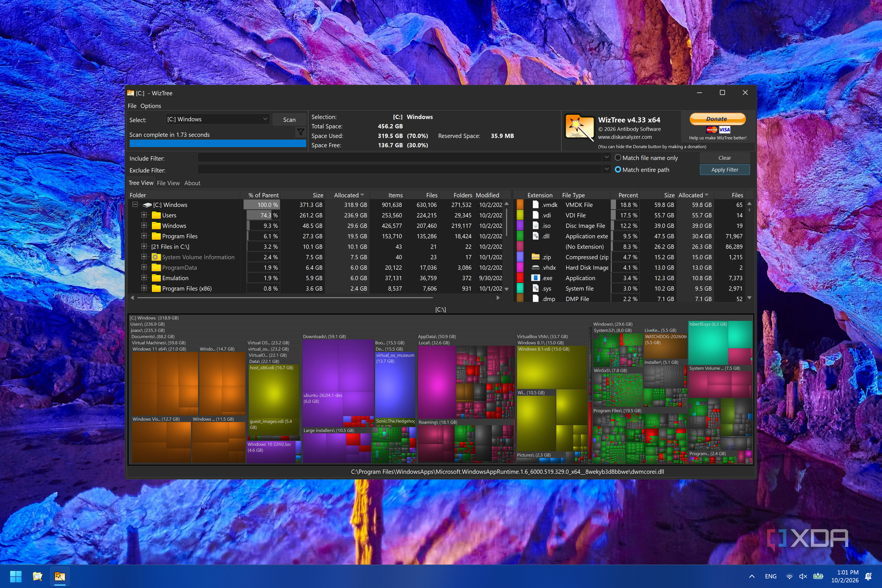Click the www.diskanalyzer.com link
The width and height of the screenshot is (882, 588).
pyautogui.click(x=624, y=137)
